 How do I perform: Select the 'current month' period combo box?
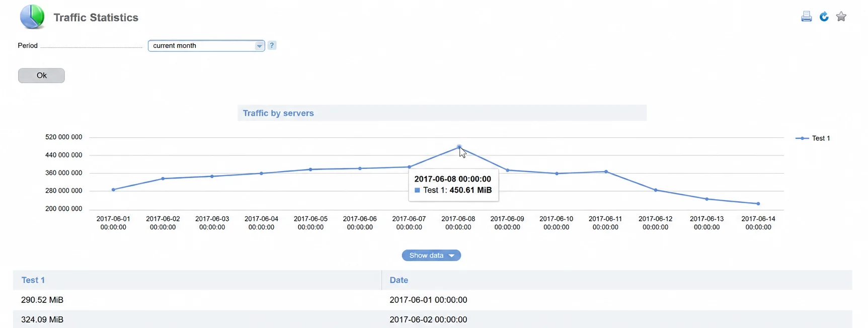point(206,46)
